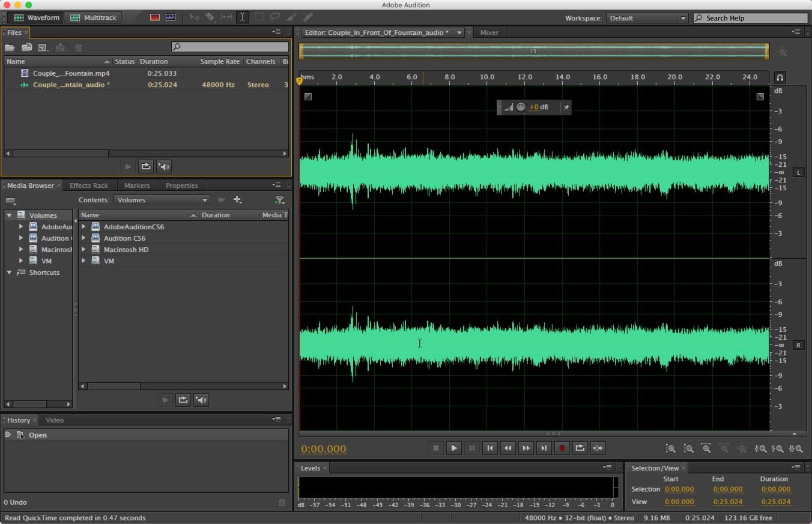Click the Play button in transport
812x524 pixels.
coord(453,448)
